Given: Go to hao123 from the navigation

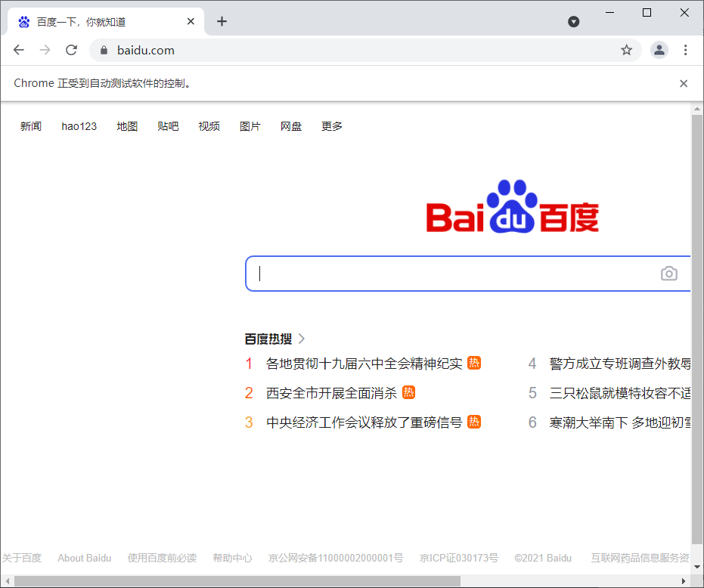Looking at the screenshot, I should 79,126.
